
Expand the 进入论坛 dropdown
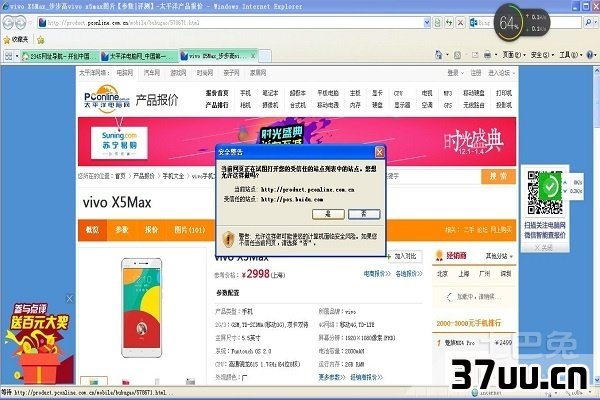pyautogui.click(x=501, y=73)
